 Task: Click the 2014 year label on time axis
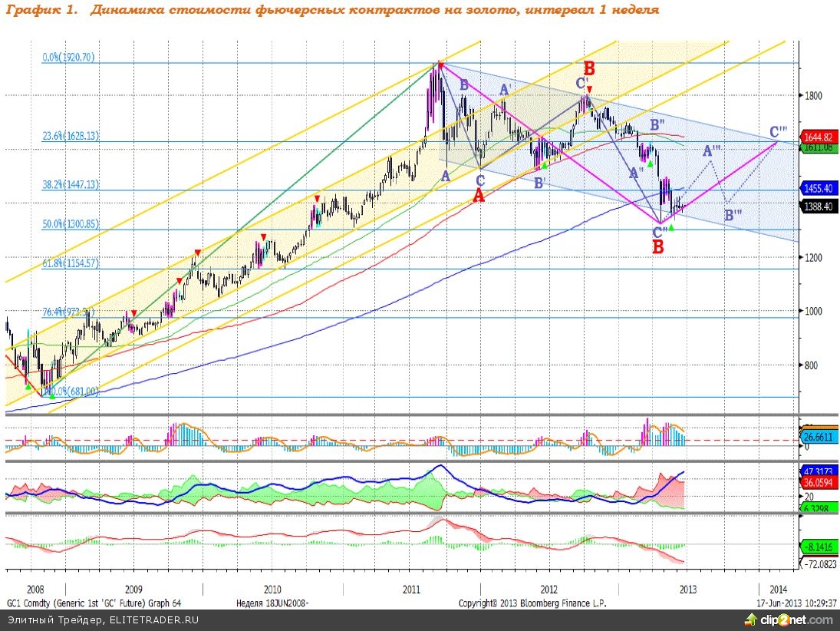(777, 590)
